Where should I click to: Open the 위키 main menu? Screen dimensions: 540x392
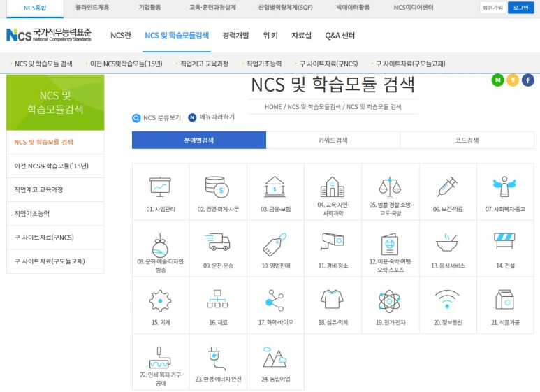270,36
